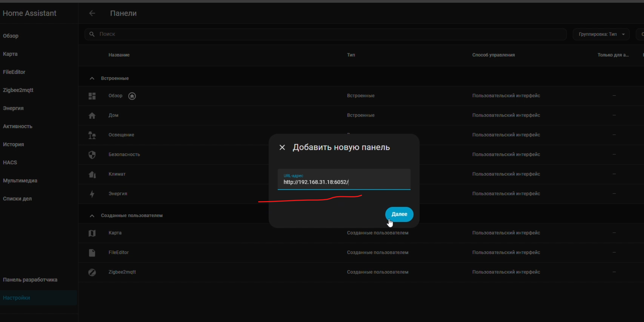Sort by Название column header
The image size is (644, 322).
pyautogui.click(x=119, y=55)
